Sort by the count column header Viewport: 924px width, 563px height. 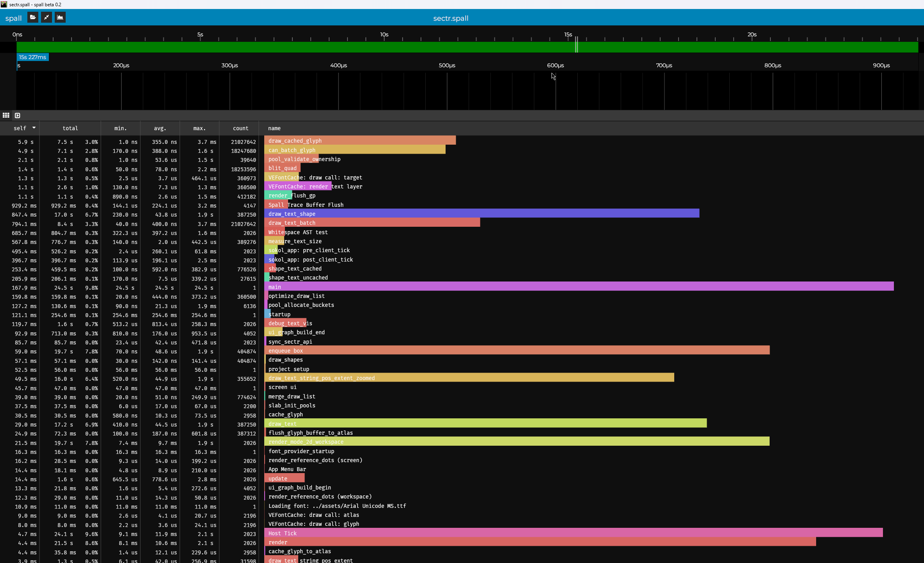coord(240,128)
